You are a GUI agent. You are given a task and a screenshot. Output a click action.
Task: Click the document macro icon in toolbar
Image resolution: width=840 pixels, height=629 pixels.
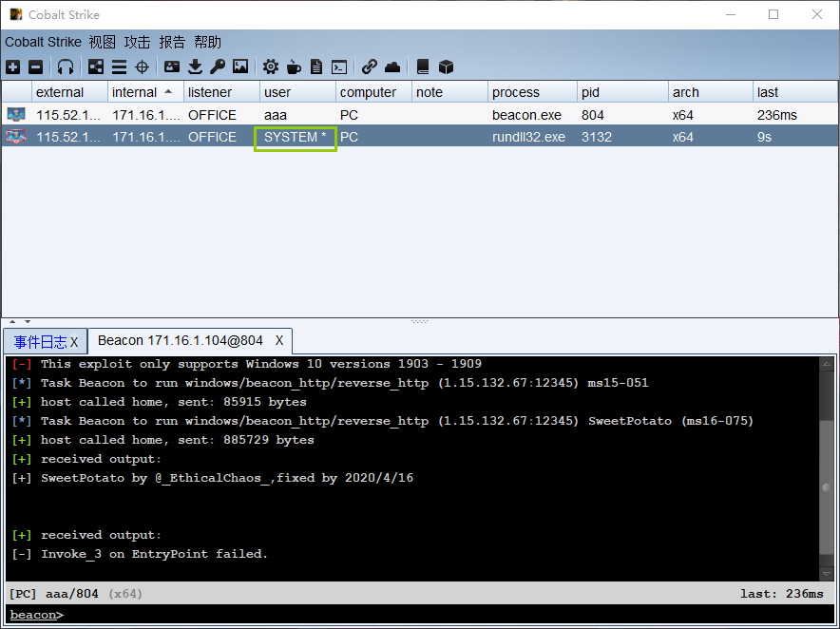pyautogui.click(x=316, y=67)
